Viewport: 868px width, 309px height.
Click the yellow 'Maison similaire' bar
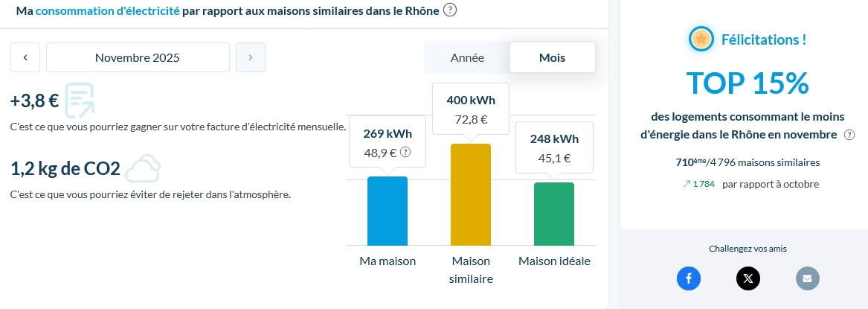(471, 195)
